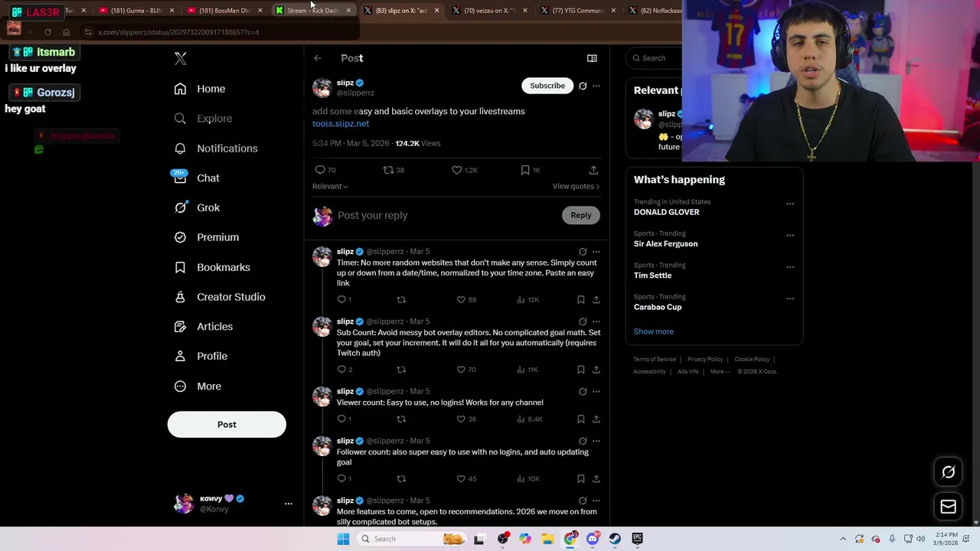
Task: Open Steam from the taskbar
Action: pyautogui.click(x=615, y=539)
